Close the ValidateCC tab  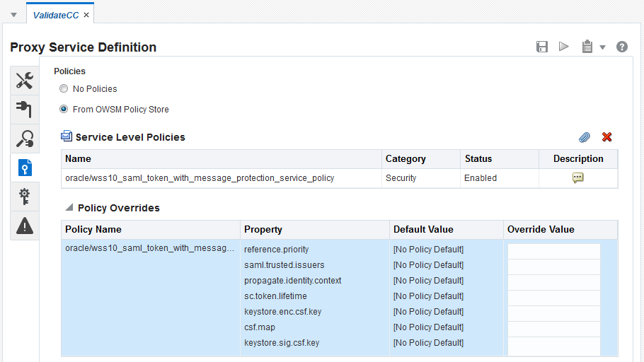(86, 15)
